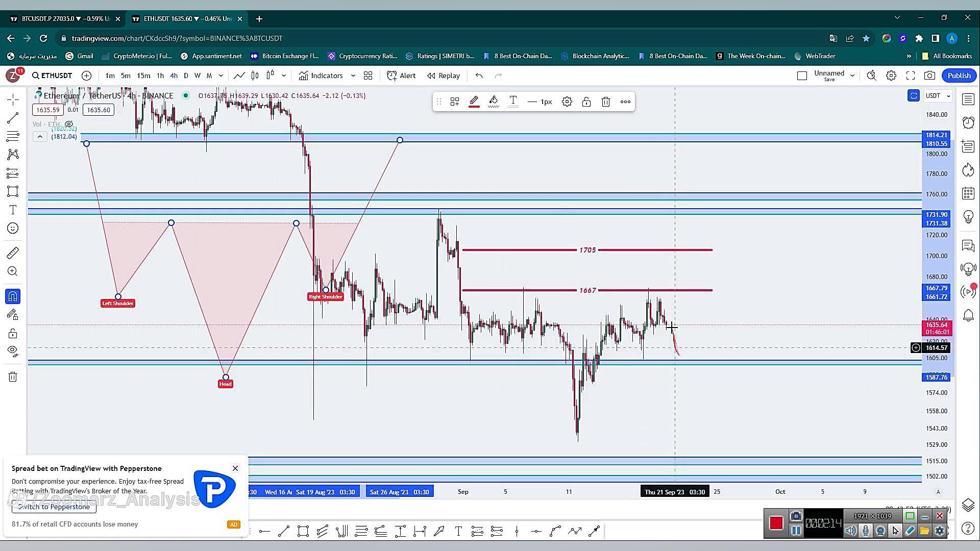
Task: Toggle stay in drawing mode
Action: tap(13, 315)
